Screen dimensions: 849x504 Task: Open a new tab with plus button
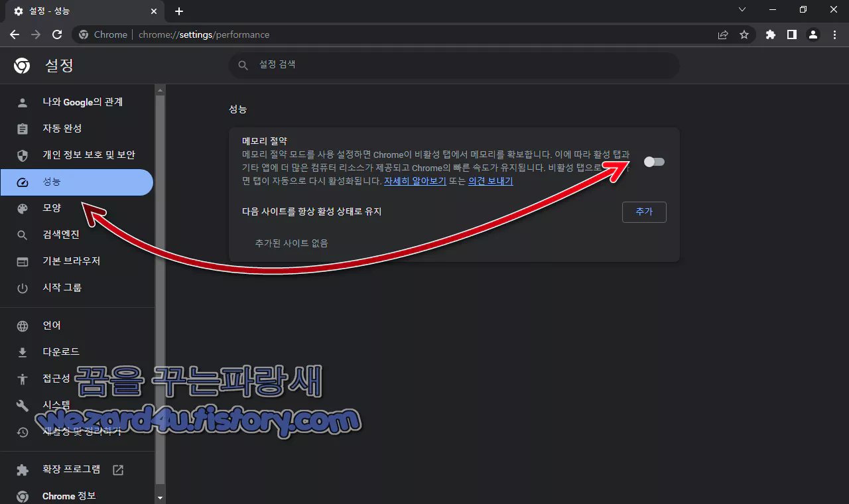click(x=179, y=11)
